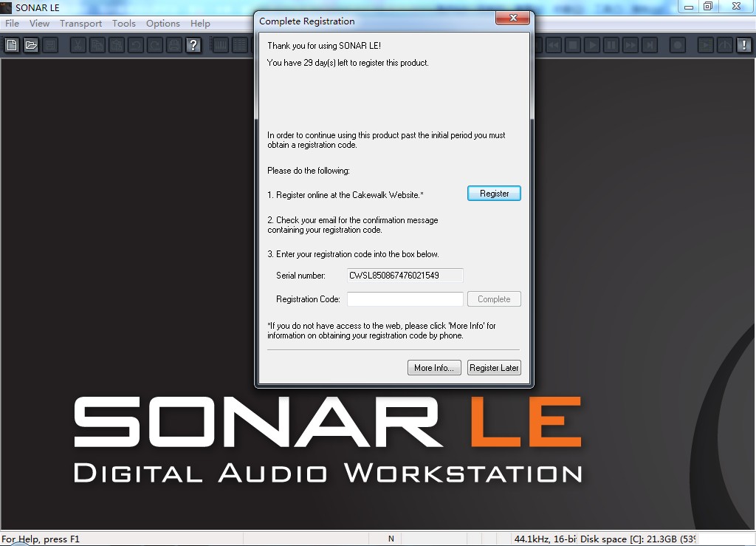The width and height of the screenshot is (756, 546).
Task: Click the Copy icon in toolbar
Action: 97,45
